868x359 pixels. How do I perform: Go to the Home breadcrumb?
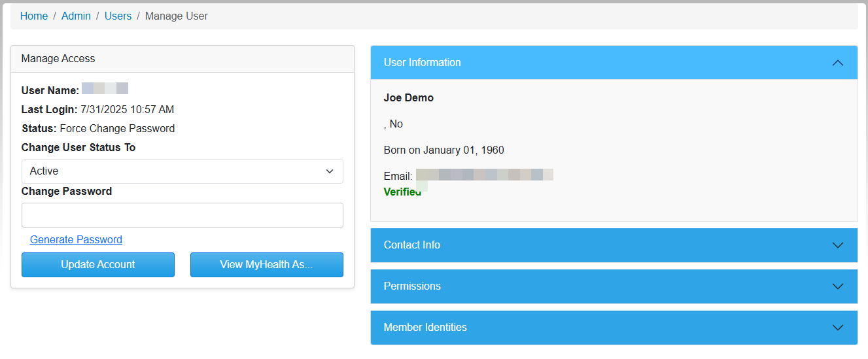pos(34,16)
